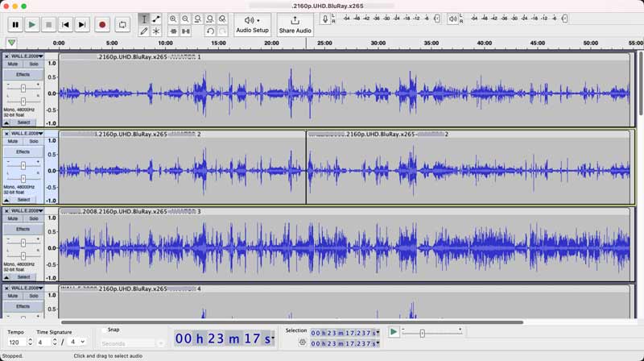The image size is (644, 361).
Task: Collapse the first track with its arrow
Action: tap(6, 122)
